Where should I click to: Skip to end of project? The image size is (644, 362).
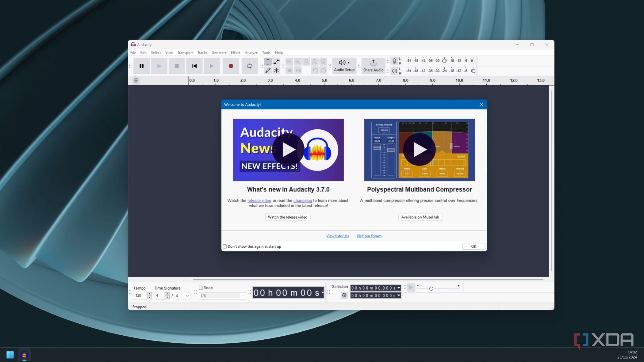212,66
